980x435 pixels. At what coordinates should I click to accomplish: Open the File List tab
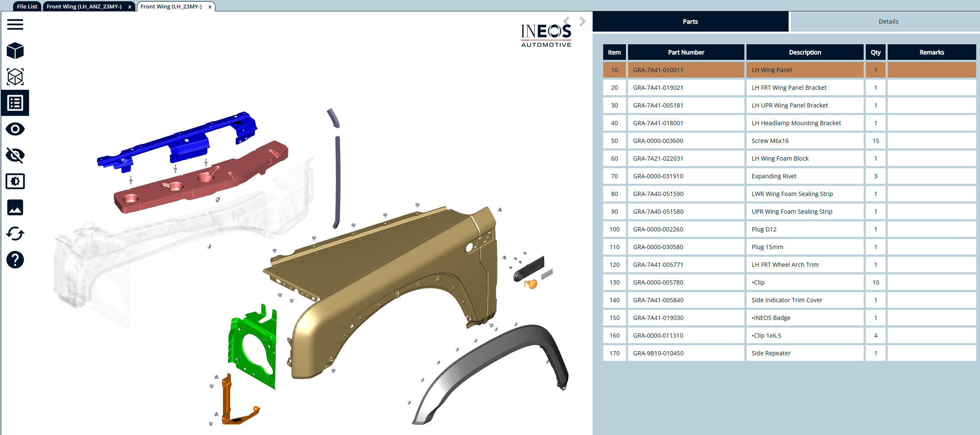pyautogui.click(x=27, y=6)
